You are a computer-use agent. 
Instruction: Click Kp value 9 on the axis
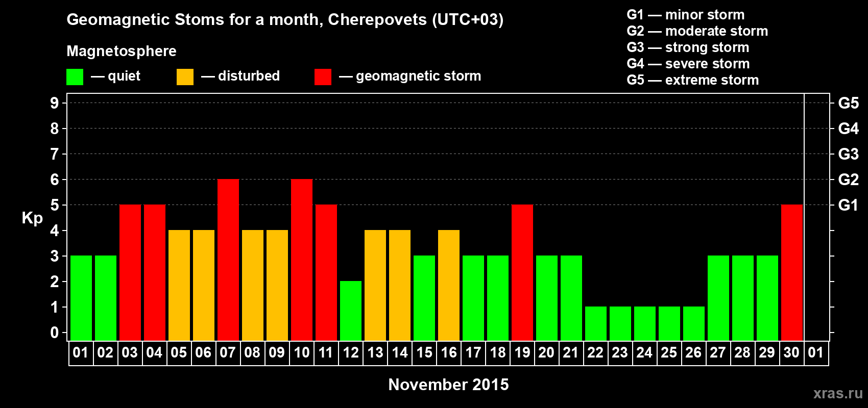[x=55, y=103]
